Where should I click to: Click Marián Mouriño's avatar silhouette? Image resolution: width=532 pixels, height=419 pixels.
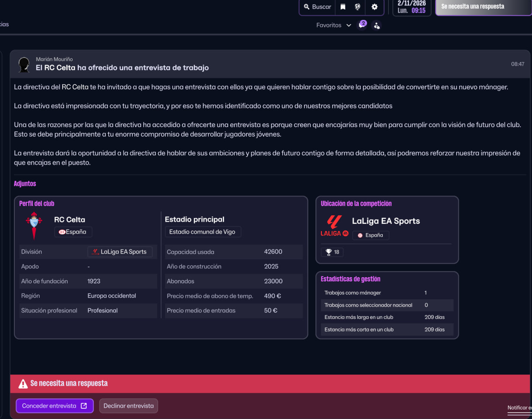coord(24,64)
